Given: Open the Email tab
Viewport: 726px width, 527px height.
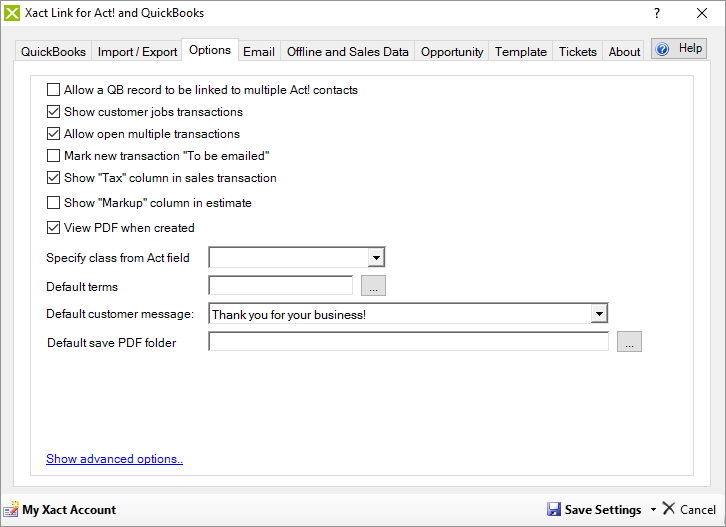Looking at the screenshot, I should click(259, 51).
